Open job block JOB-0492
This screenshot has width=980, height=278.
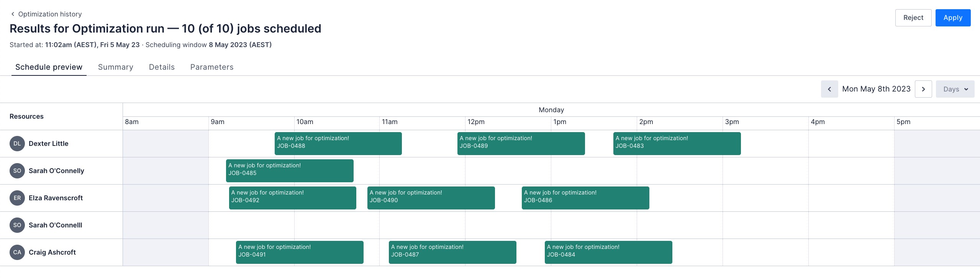293,198
